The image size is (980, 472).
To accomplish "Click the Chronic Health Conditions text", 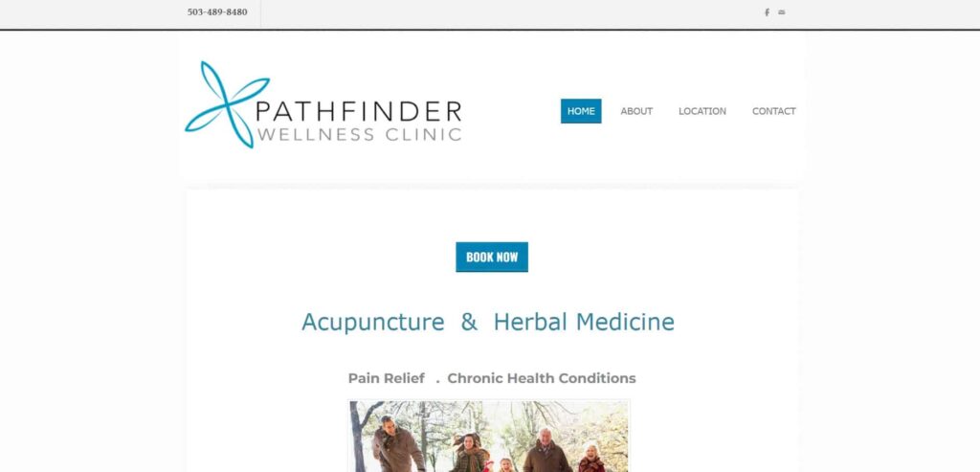I will pyautogui.click(x=542, y=378).
